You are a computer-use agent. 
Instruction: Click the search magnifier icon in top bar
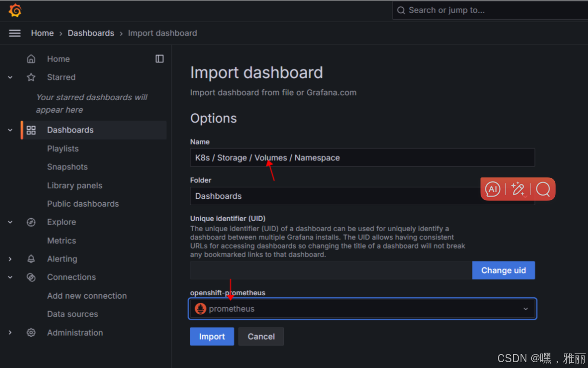click(x=401, y=10)
